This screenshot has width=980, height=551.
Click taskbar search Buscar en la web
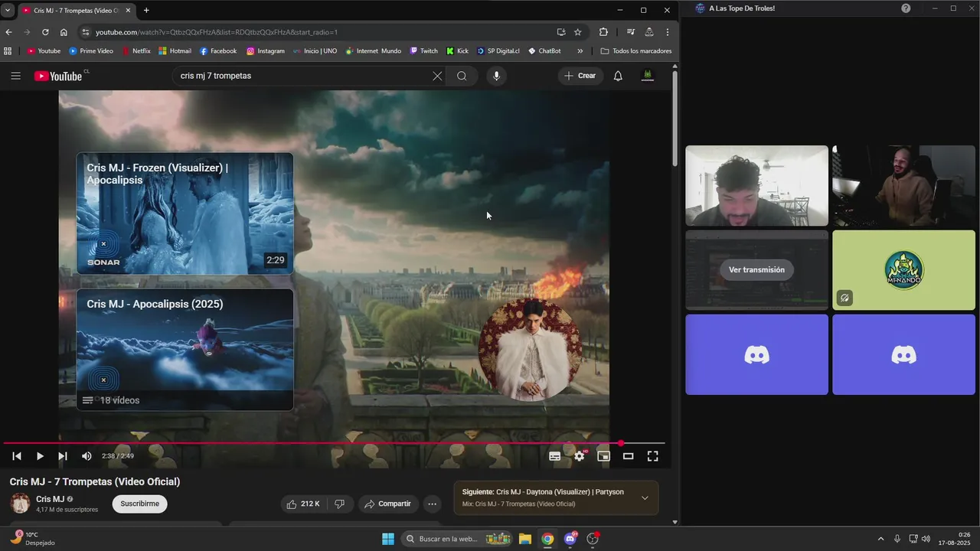pos(457,539)
